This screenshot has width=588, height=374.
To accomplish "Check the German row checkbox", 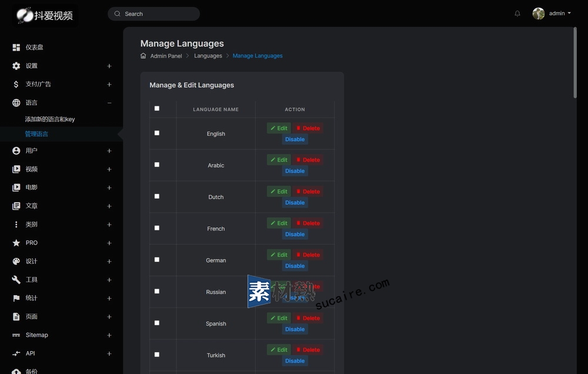I will click(157, 259).
